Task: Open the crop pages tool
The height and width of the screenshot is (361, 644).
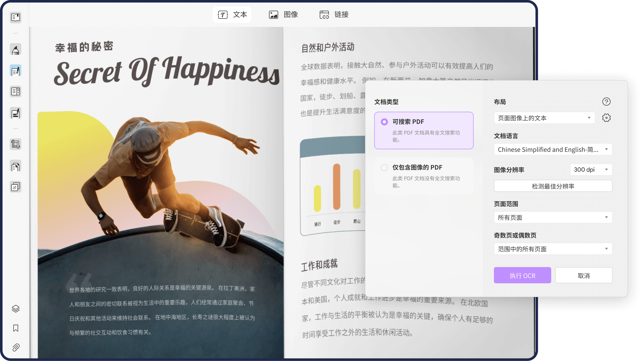Action: [15, 144]
